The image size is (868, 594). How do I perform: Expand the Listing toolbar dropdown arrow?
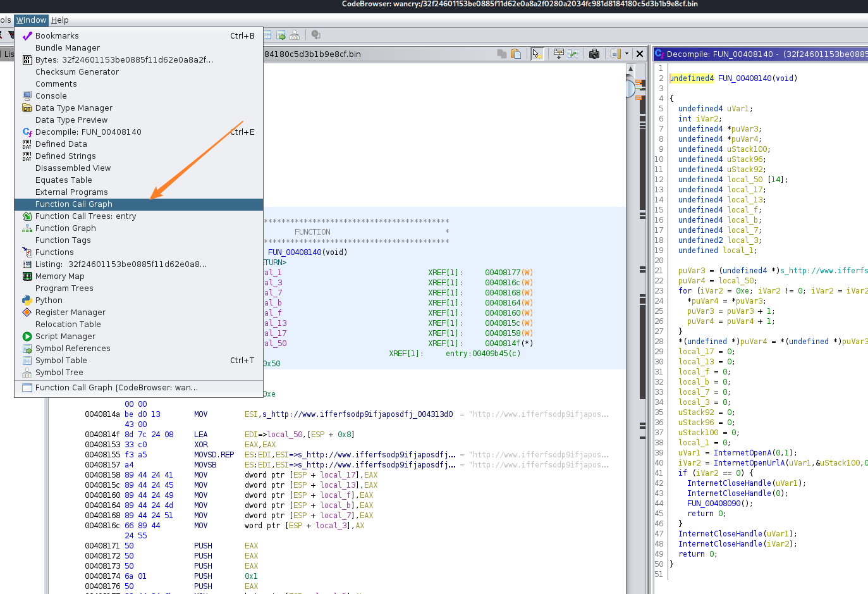(x=627, y=54)
